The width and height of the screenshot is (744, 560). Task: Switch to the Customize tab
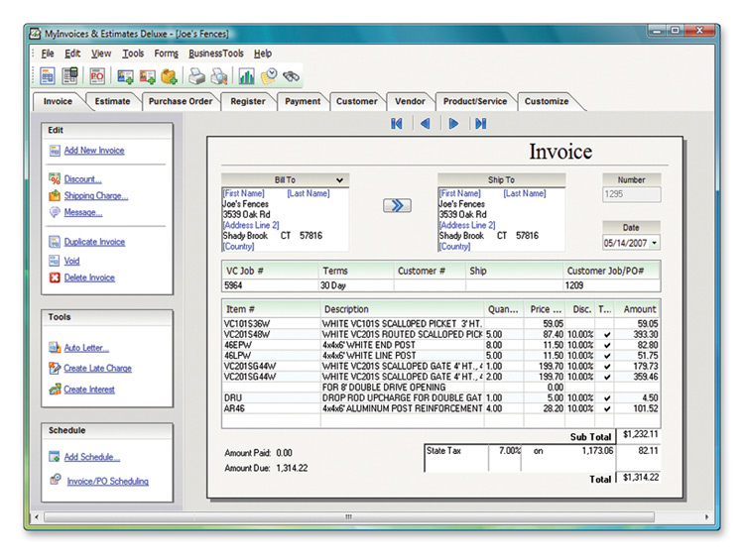coord(547,101)
